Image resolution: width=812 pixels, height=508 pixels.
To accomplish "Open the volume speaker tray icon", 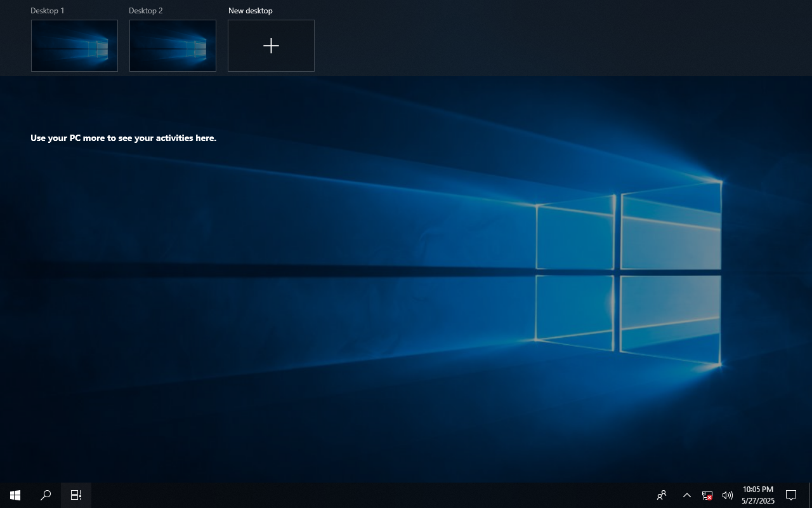I will [727, 495].
